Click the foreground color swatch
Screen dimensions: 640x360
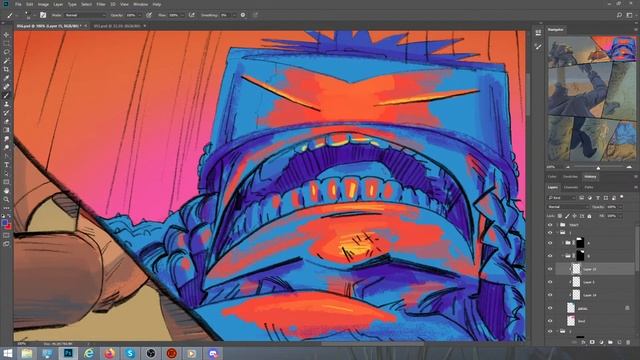(4, 223)
